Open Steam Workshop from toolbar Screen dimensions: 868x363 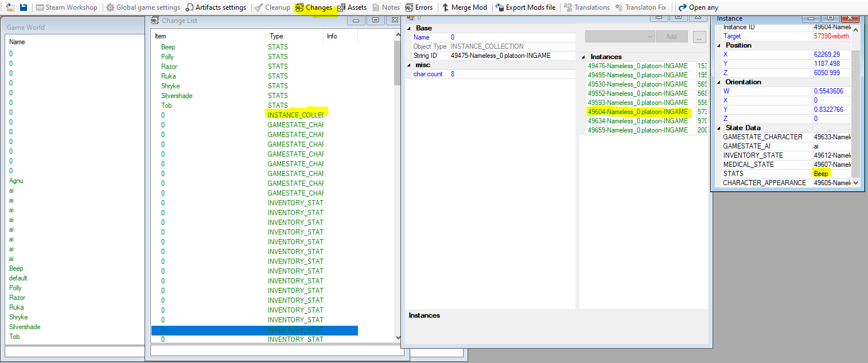tap(67, 7)
